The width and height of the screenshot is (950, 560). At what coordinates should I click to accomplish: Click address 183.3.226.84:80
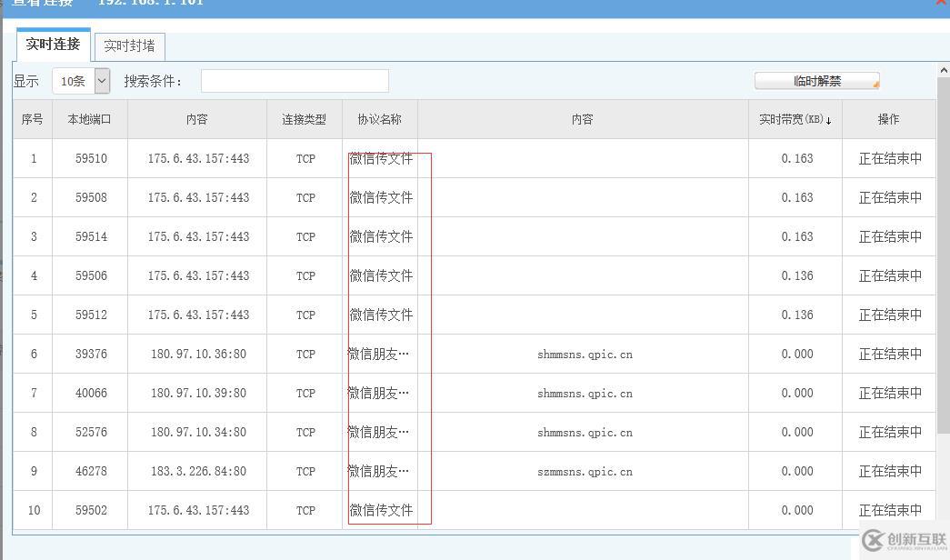coord(199,472)
